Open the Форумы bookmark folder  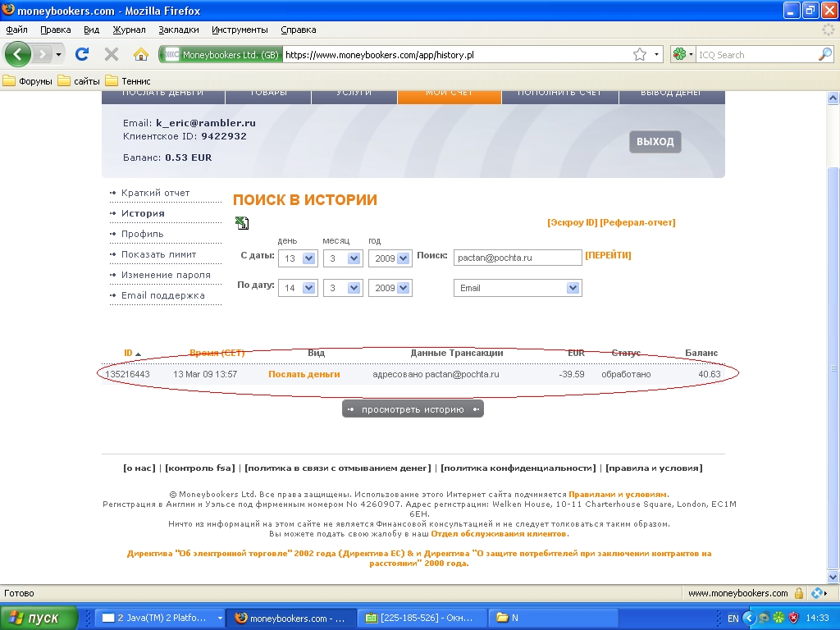28,81
